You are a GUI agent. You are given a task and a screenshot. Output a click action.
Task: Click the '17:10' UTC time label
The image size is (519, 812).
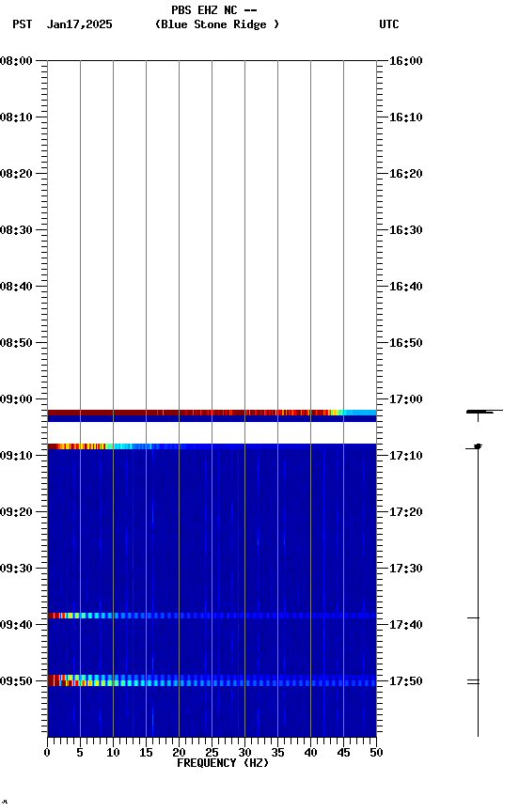pyautogui.click(x=406, y=456)
